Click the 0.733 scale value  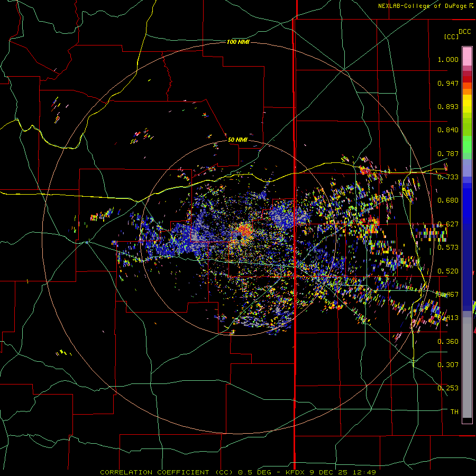click(x=448, y=177)
